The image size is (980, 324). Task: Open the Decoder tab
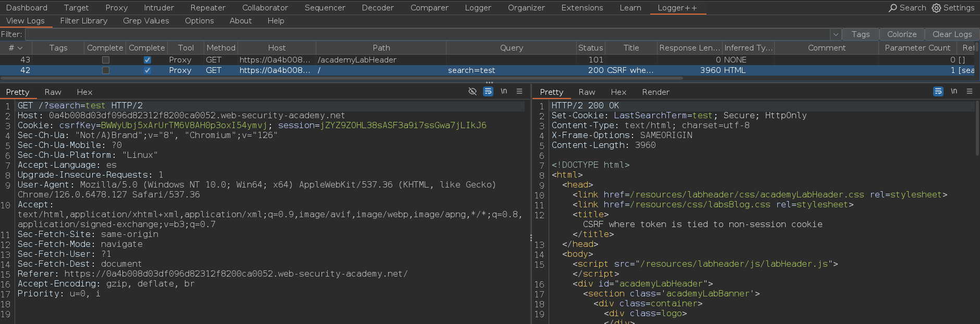378,8
